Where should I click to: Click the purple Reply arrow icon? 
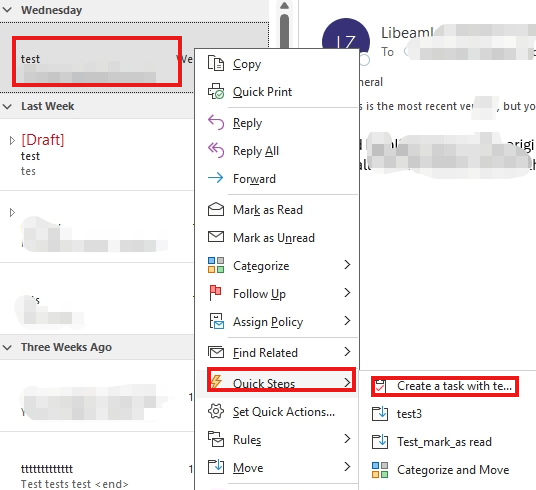[x=216, y=122]
